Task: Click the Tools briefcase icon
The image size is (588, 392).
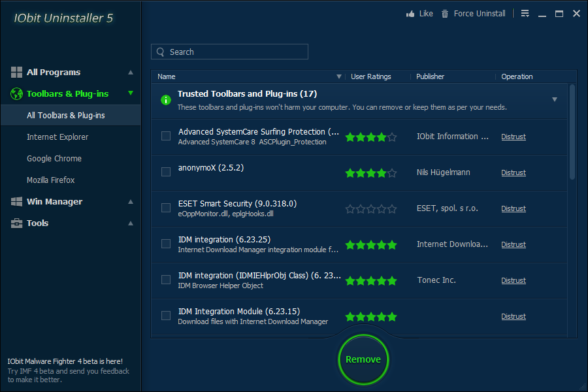Action: coord(16,223)
